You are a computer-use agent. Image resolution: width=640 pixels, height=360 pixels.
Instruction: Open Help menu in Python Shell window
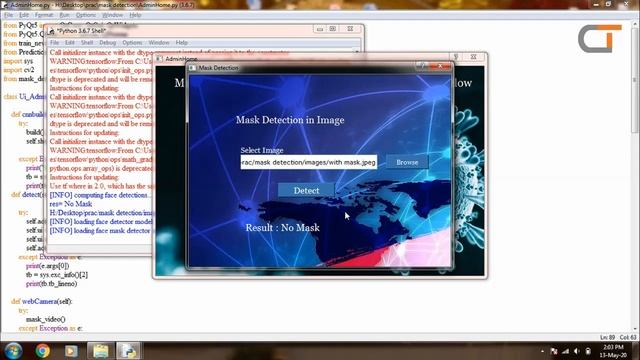[x=182, y=42]
